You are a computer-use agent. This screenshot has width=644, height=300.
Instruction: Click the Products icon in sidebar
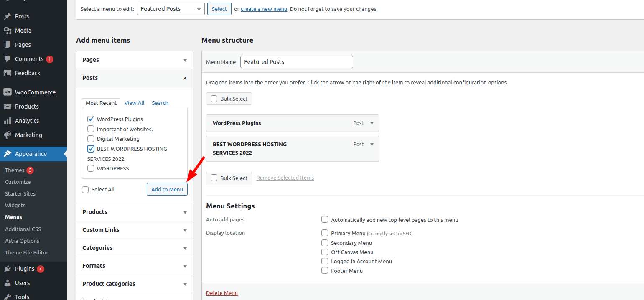(8, 107)
